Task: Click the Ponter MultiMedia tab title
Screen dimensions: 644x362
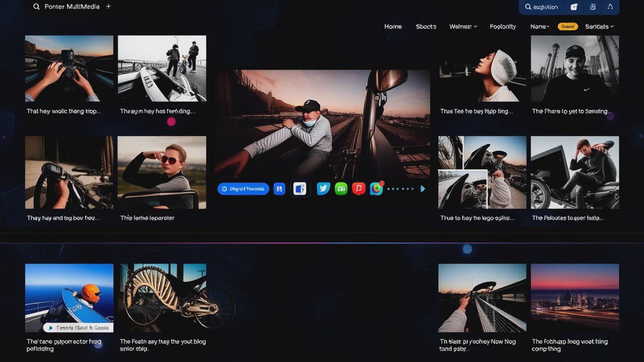Action: tap(71, 7)
